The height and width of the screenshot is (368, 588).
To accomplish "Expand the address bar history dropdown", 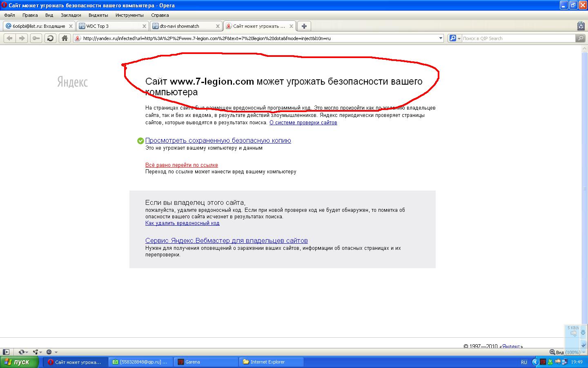I will pos(441,38).
